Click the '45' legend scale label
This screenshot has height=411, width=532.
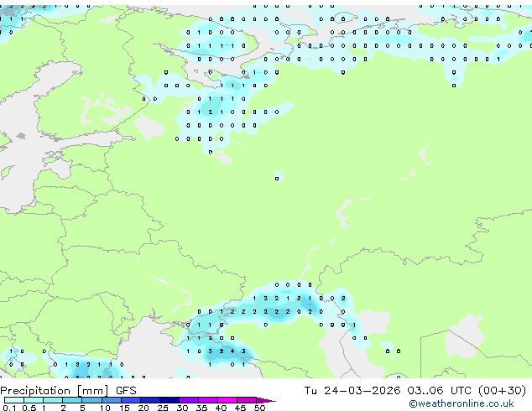pos(240,408)
